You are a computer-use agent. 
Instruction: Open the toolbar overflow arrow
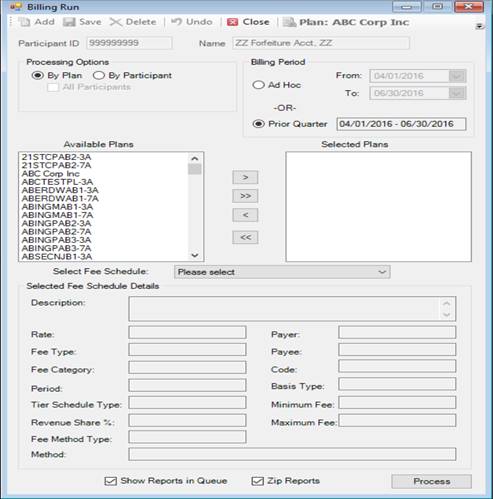(x=479, y=26)
